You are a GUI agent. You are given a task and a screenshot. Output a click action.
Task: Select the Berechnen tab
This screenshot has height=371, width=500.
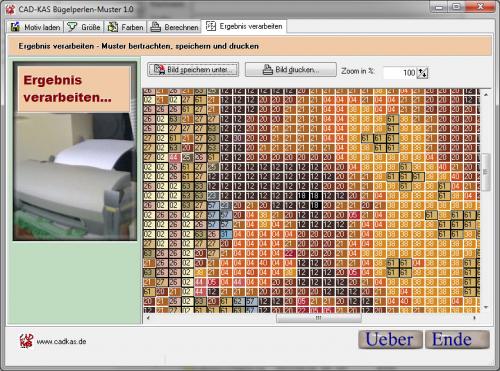pos(174,27)
